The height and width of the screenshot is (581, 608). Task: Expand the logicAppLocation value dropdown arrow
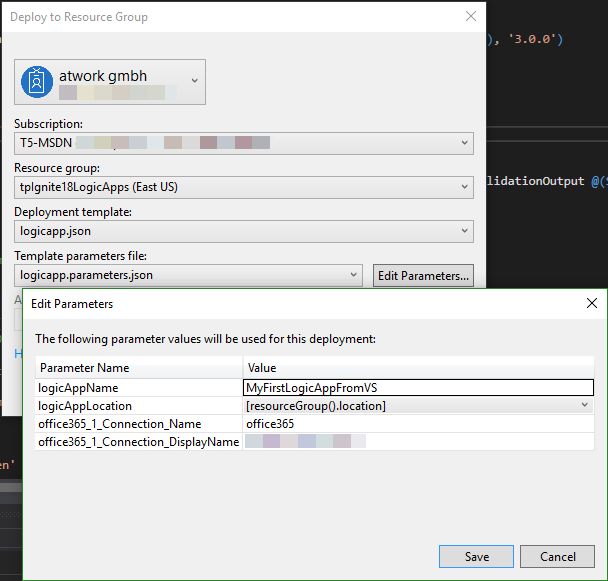click(x=585, y=406)
